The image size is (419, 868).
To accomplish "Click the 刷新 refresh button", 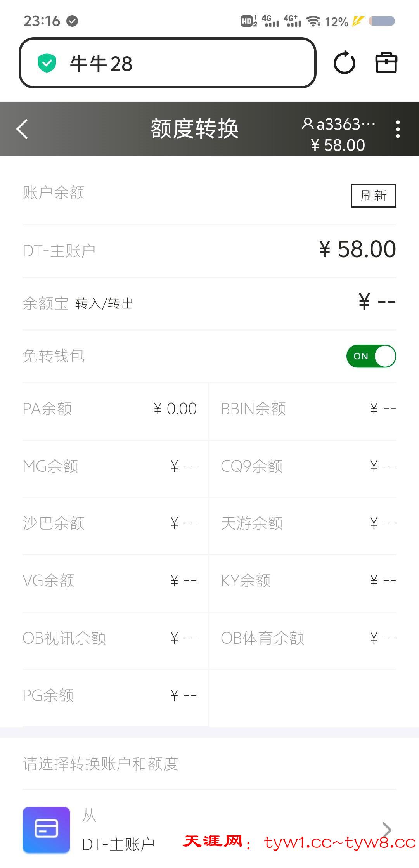I will 373,196.
